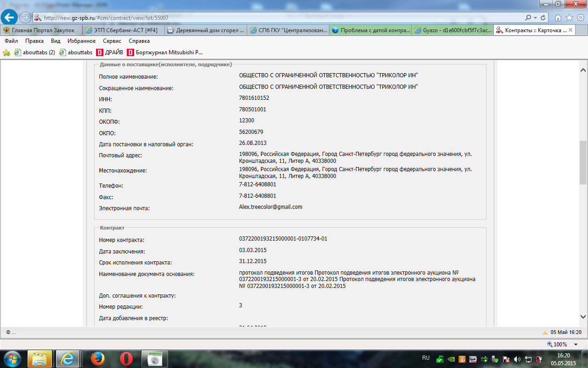588x368 pixels.
Task: Click Internet Explorer taskbar icon
Action: click(68, 359)
